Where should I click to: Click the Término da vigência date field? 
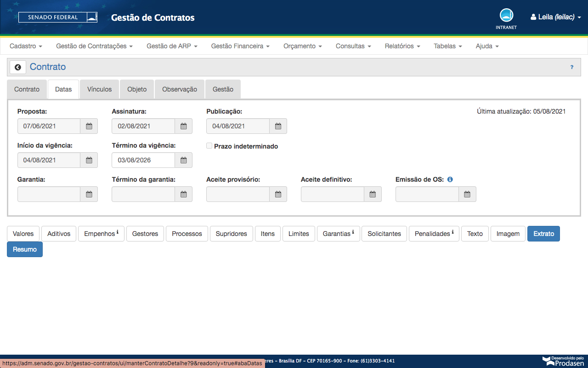point(143,160)
